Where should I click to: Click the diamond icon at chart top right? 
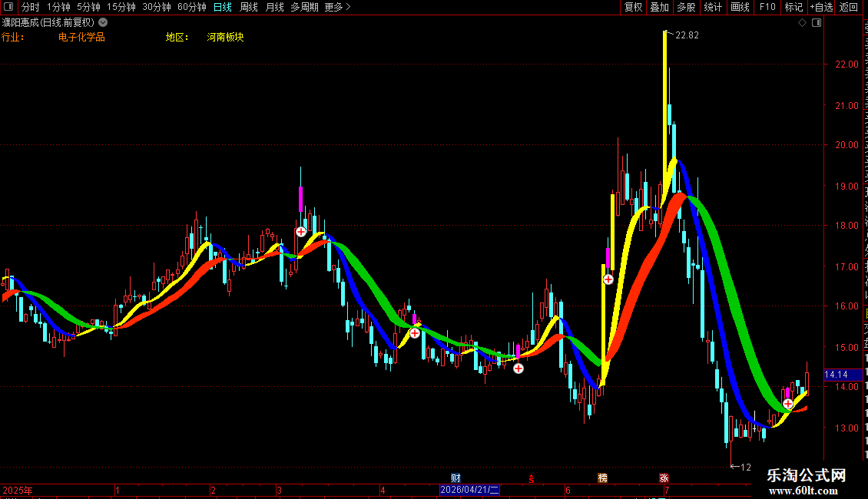802,23
